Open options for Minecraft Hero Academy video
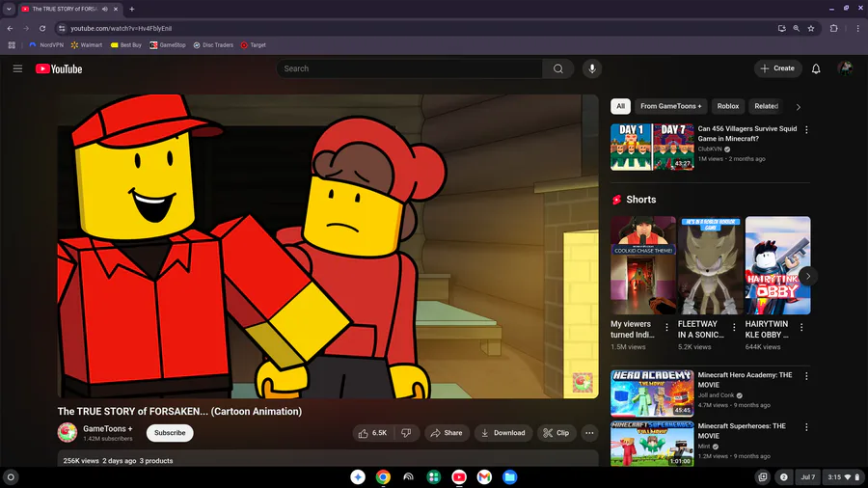Image resolution: width=868 pixels, height=488 pixels. [806, 376]
